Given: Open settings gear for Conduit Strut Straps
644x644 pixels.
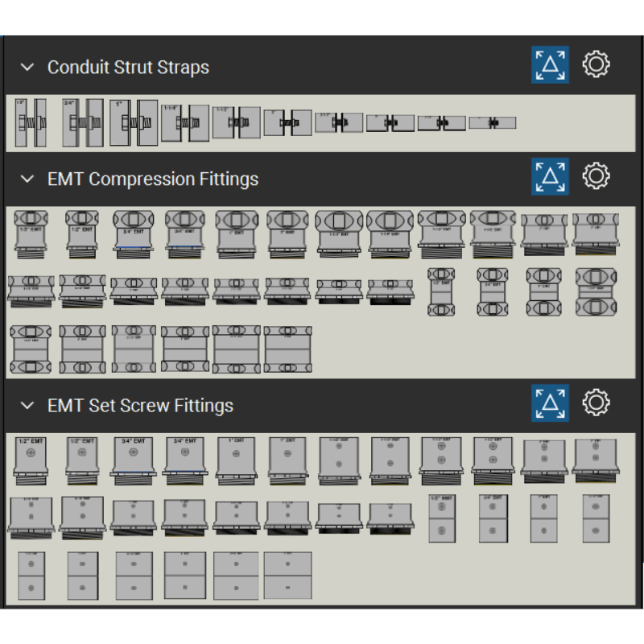Looking at the screenshot, I should [x=596, y=65].
